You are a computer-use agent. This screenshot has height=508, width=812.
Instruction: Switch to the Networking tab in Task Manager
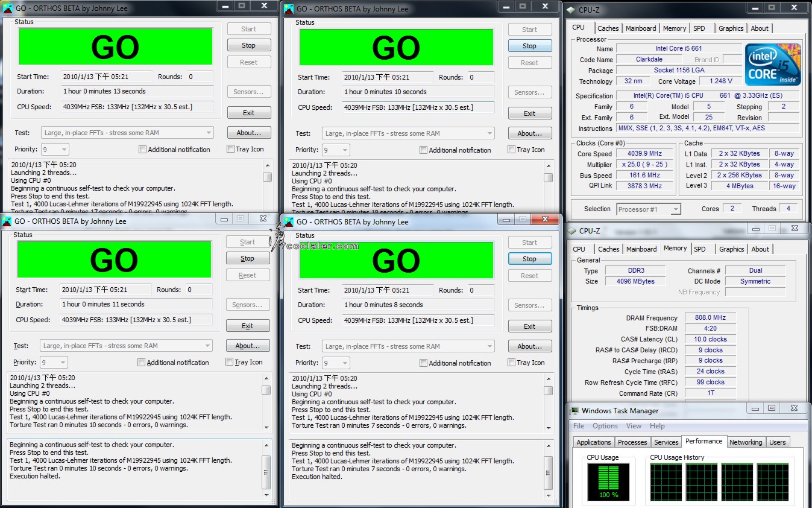[x=745, y=442]
